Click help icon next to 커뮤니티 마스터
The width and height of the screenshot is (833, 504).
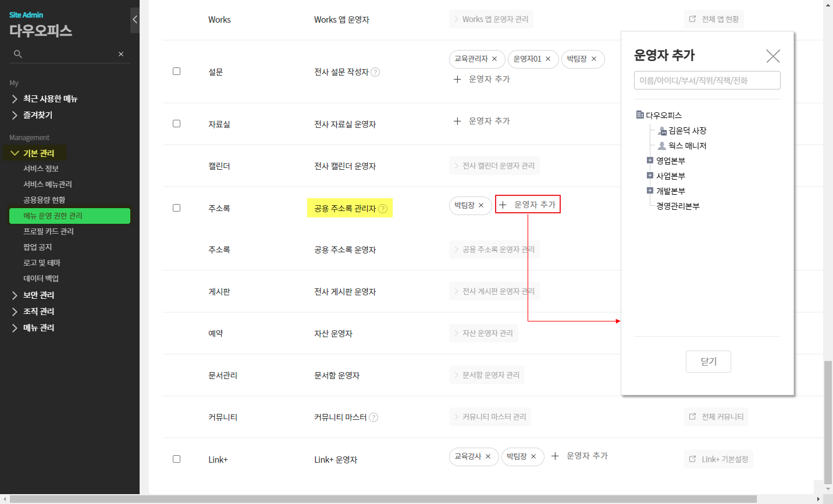click(x=373, y=417)
